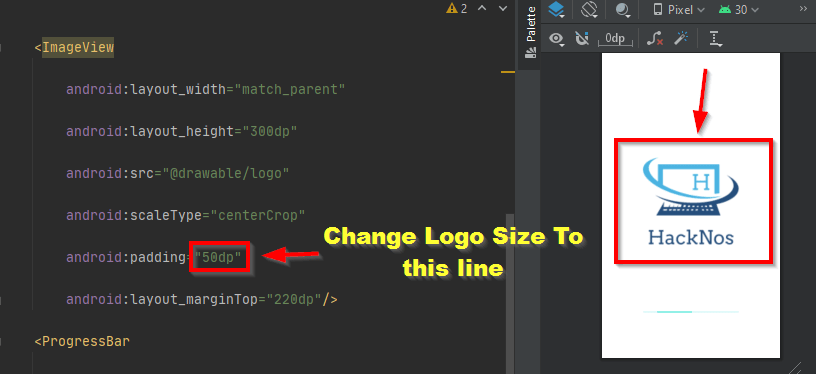Click the 0dp default margins field
The width and height of the screenshot is (816, 374).
tap(615, 39)
